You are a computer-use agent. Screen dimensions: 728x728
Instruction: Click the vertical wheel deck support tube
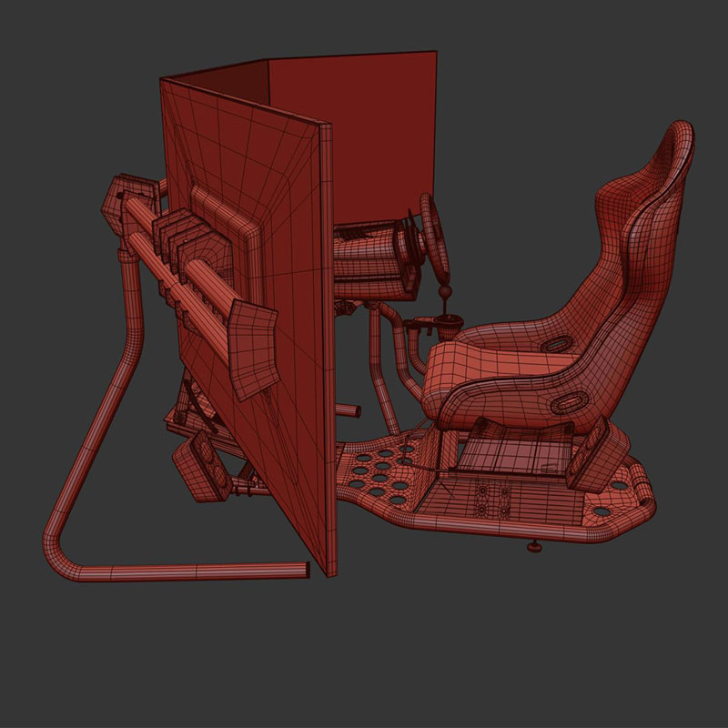375,355
